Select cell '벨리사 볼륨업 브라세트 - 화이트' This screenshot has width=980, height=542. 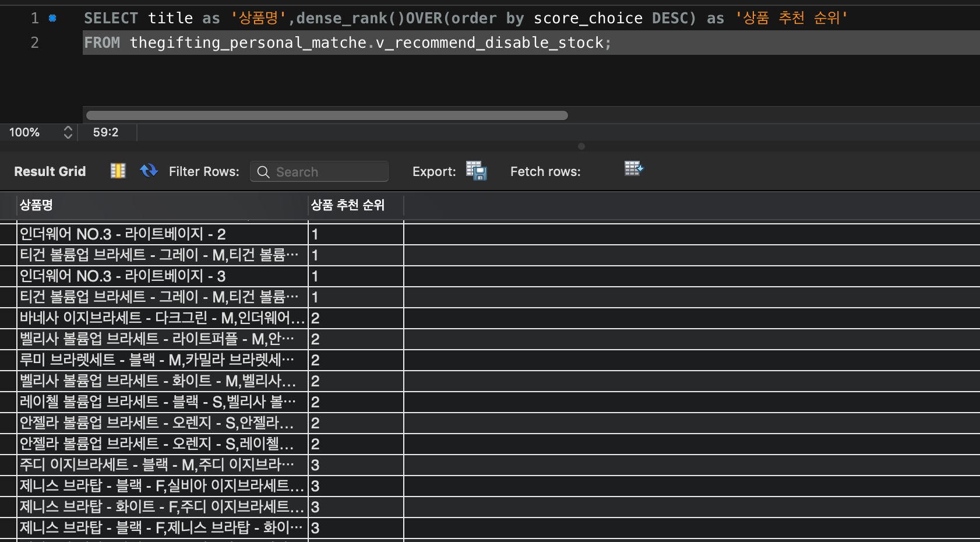163,381
